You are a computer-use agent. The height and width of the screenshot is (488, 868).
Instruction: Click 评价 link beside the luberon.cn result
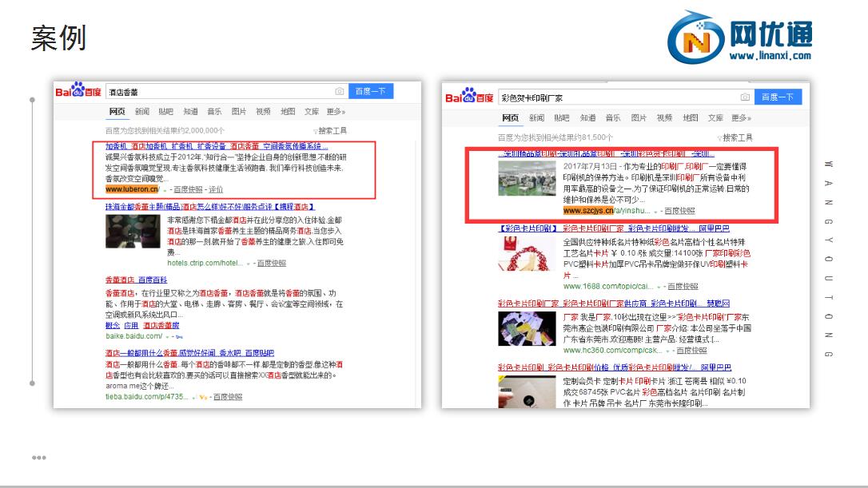pos(216,190)
